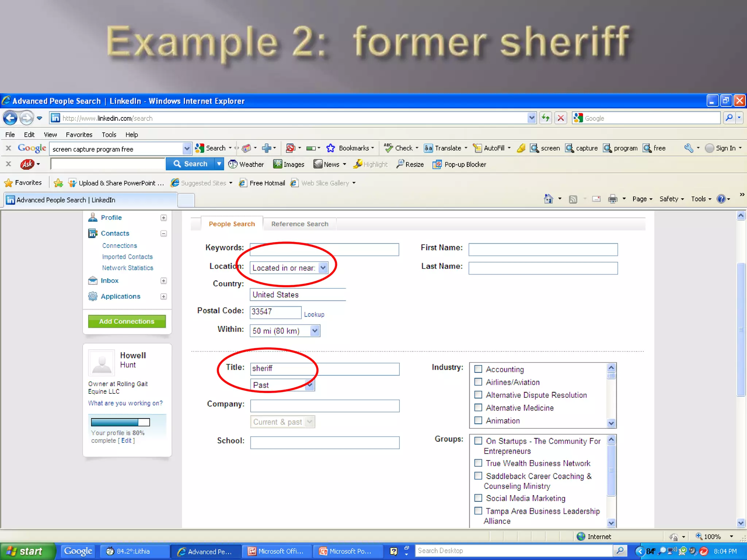This screenshot has height=560, width=747.
Task: Click the Lookup postal code link
Action: pos(314,314)
